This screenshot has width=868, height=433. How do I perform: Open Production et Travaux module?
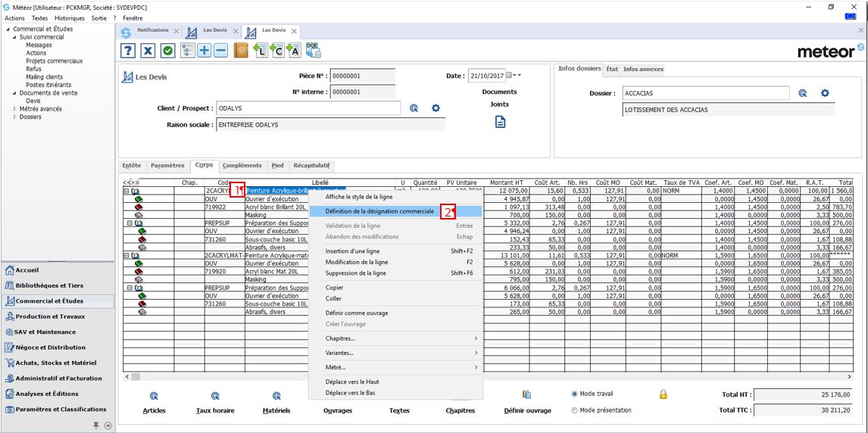[x=58, y=317]
